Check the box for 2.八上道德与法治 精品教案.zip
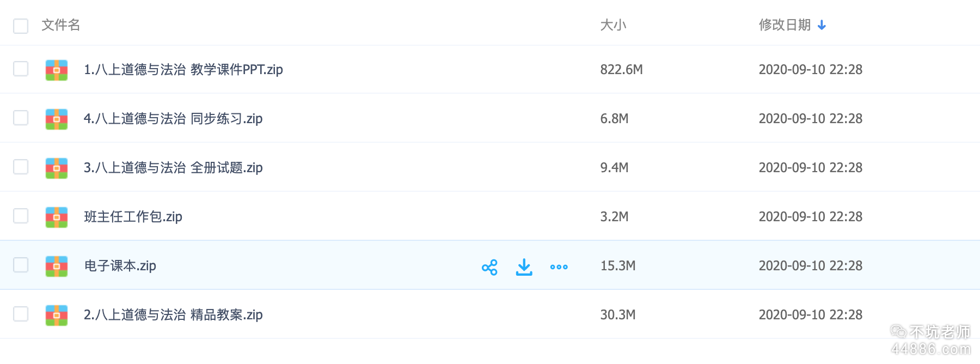 pos(21,314)
